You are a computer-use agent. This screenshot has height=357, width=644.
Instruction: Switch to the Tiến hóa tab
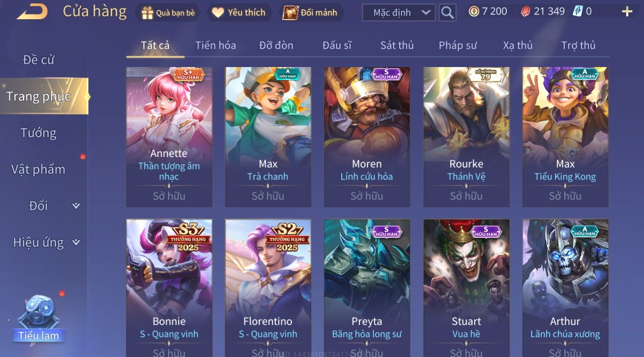coord(216,45)
